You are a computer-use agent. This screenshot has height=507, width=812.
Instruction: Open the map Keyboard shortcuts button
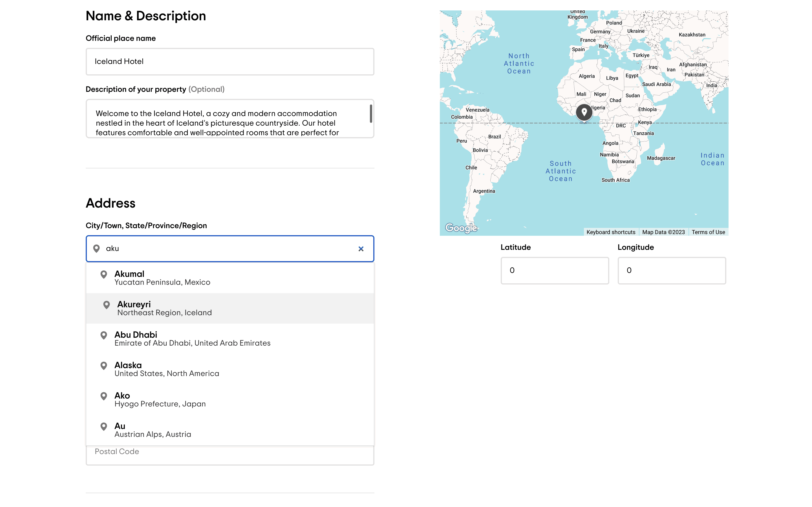click(x=611, y=232)
